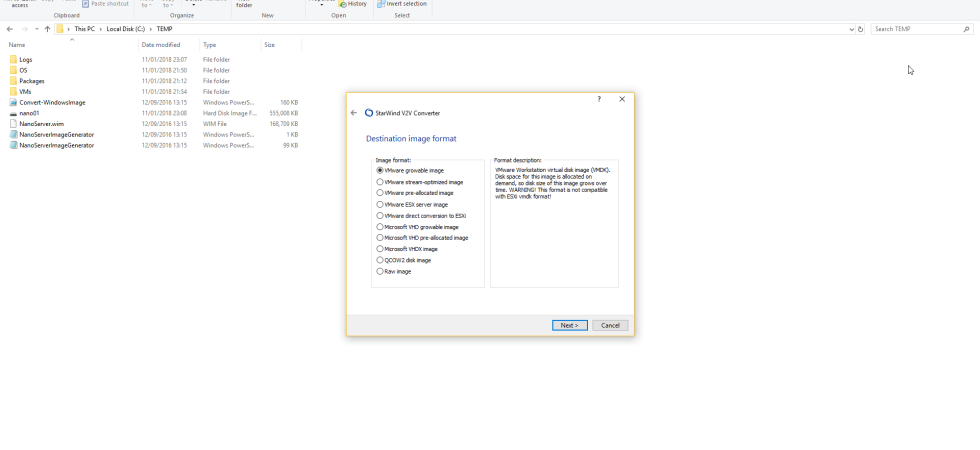The height and width of the screenshot is (450, 980).
Task: Click 168,709 KB size of NanoServer.wim
Action: [284, 124]
